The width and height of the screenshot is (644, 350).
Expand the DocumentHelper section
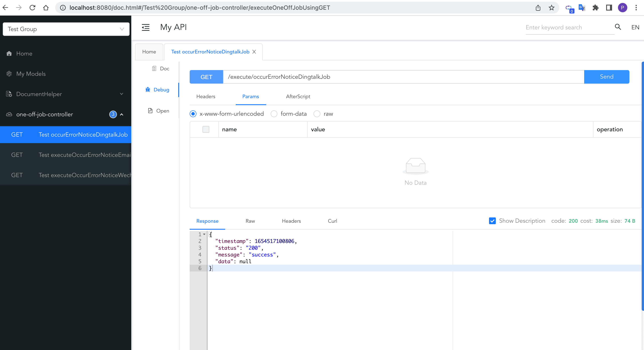[x=122, y=94]
